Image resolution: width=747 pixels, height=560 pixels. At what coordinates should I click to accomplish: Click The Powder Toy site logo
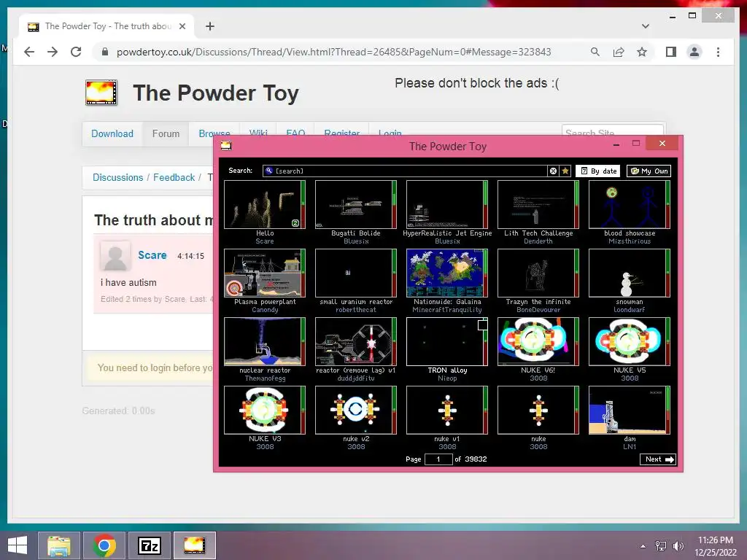click(101, 93)
